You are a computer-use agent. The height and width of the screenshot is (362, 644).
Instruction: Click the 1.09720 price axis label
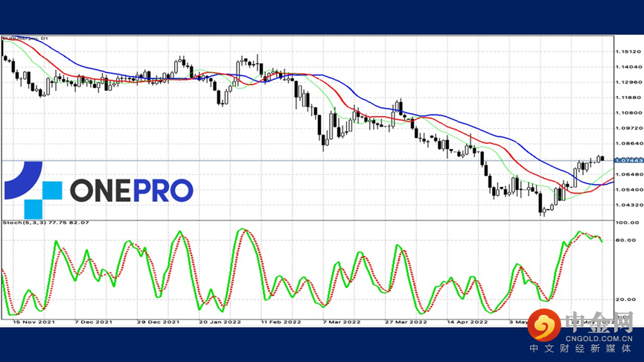point(628,128)
